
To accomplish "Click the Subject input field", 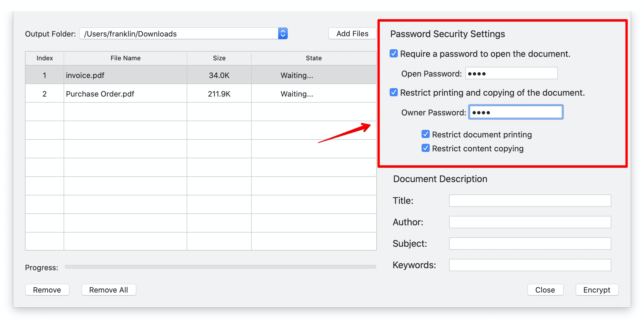I will tap(530, 243).
